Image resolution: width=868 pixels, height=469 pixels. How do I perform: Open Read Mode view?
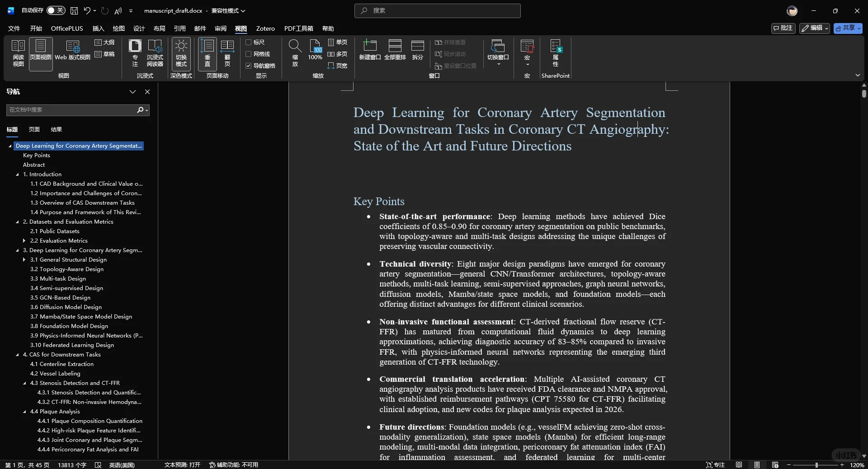[x=18, y=53]
